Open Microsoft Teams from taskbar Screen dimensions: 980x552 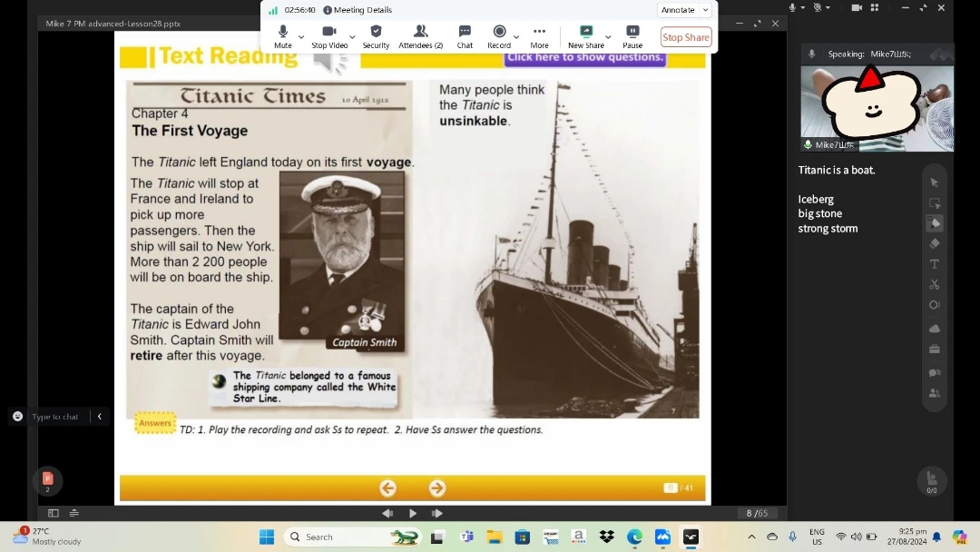pos(467,537)
